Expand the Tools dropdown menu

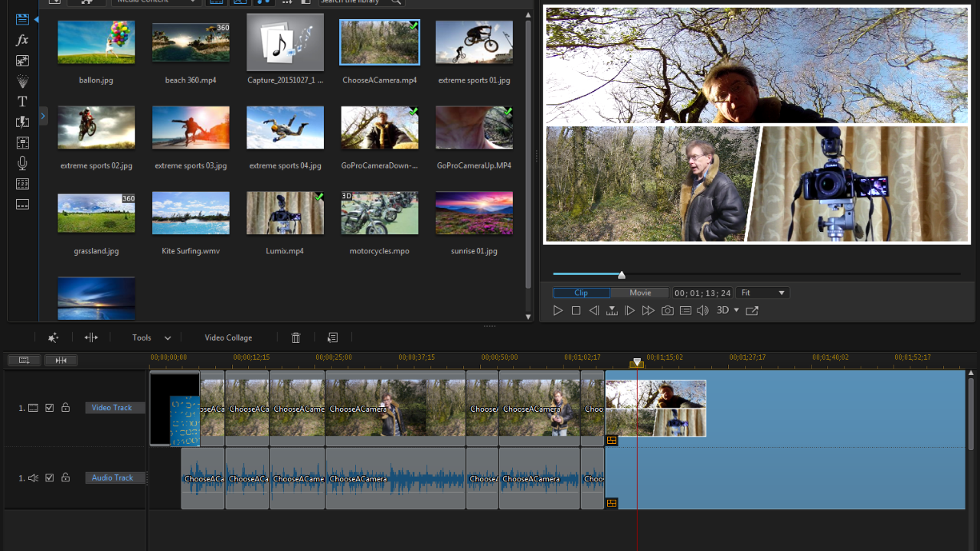[152, 337]
